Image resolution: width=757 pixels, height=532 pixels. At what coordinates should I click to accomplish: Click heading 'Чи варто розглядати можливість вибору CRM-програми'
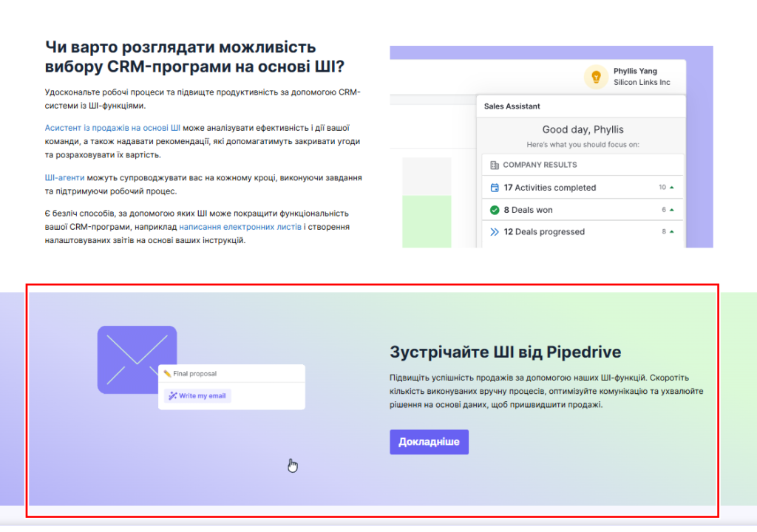tap(194, 56)
